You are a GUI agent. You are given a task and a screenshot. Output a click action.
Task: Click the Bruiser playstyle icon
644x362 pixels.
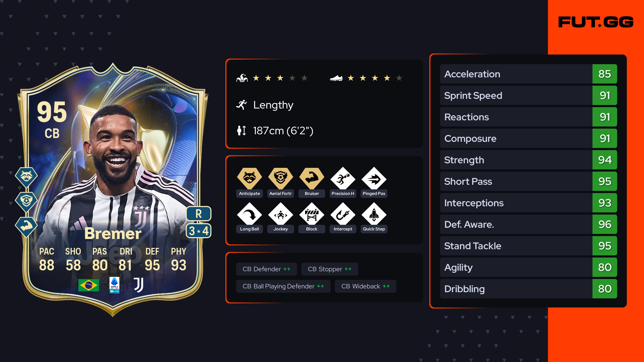(x=312, y=178)
